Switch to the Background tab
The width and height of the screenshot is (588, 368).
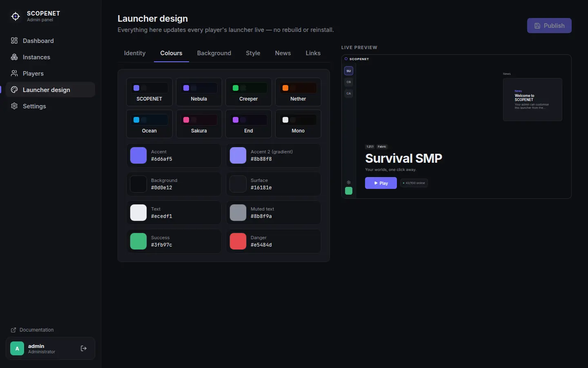214,53
